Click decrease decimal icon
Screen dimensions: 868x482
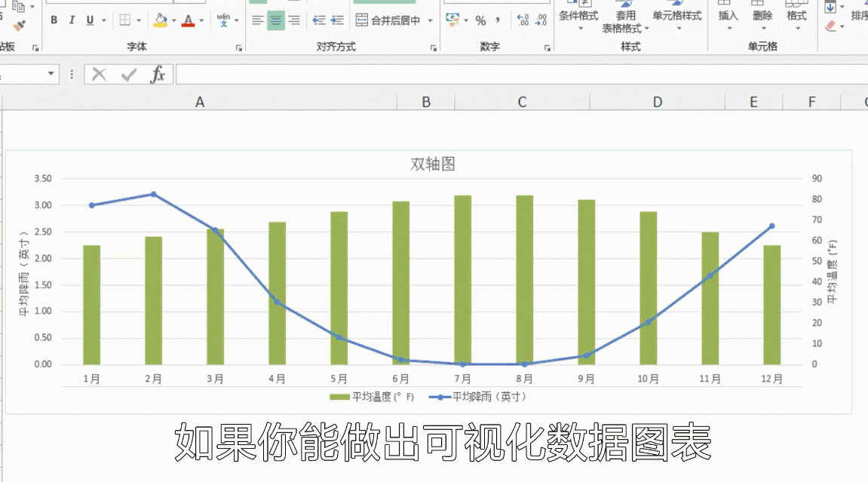click(x=541, y=20)
